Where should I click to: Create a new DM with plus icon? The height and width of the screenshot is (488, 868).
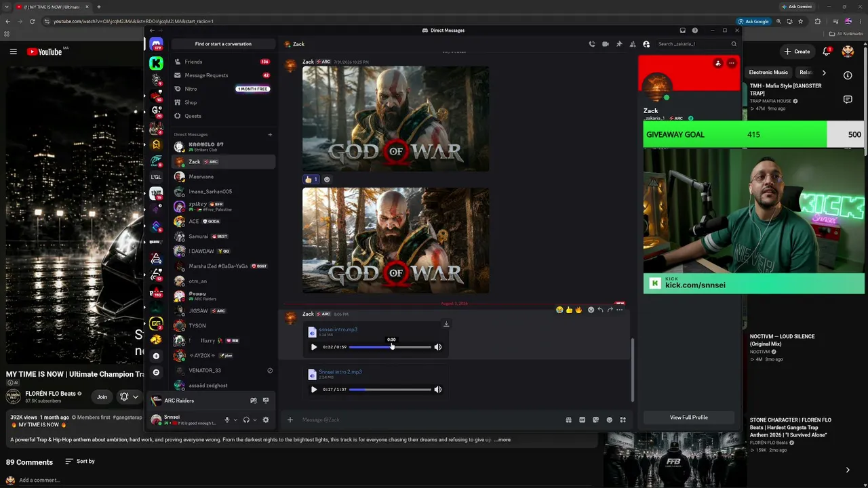[270, 134]
